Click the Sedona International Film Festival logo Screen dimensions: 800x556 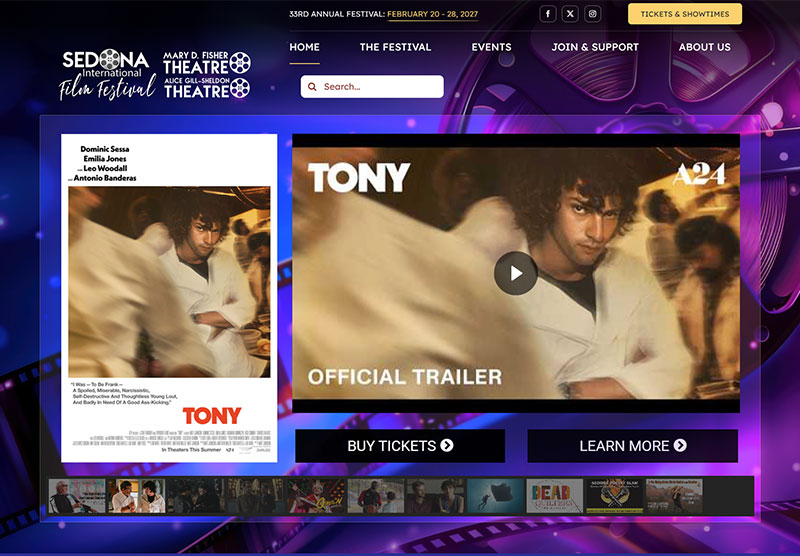point(107,74)
